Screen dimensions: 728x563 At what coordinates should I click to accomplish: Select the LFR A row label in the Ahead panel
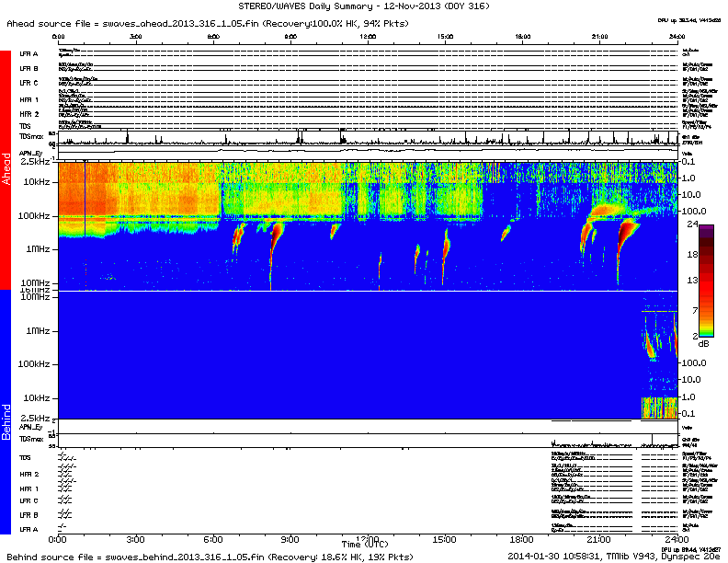click(28, 54)
